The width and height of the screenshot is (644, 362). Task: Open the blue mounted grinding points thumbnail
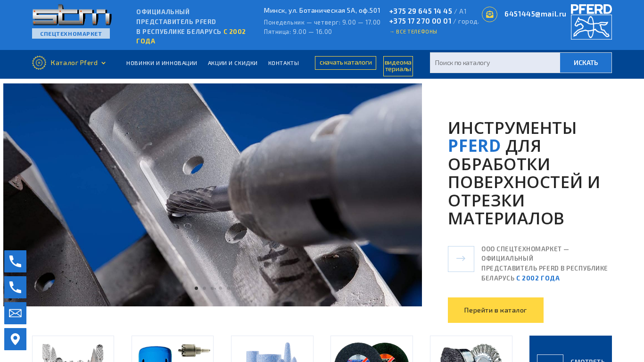(x=272, y=349)
